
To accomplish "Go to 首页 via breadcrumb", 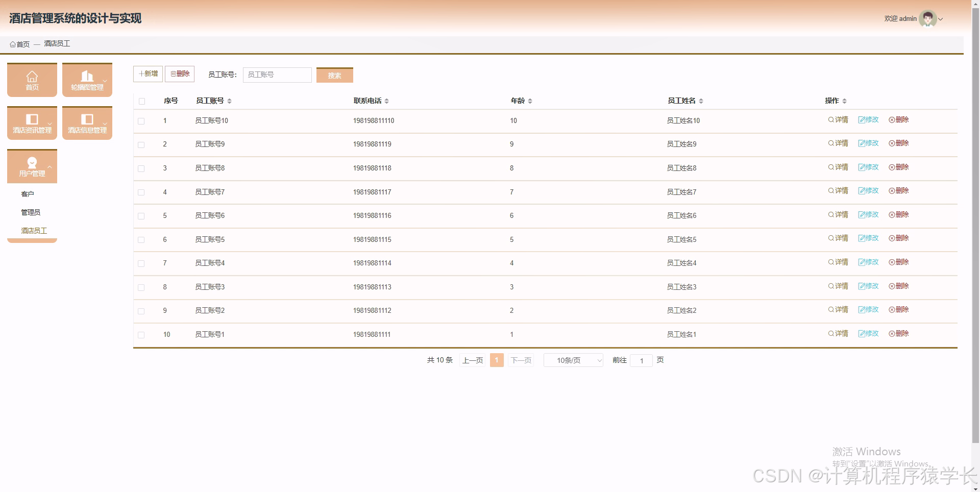I will pos(20,44).
